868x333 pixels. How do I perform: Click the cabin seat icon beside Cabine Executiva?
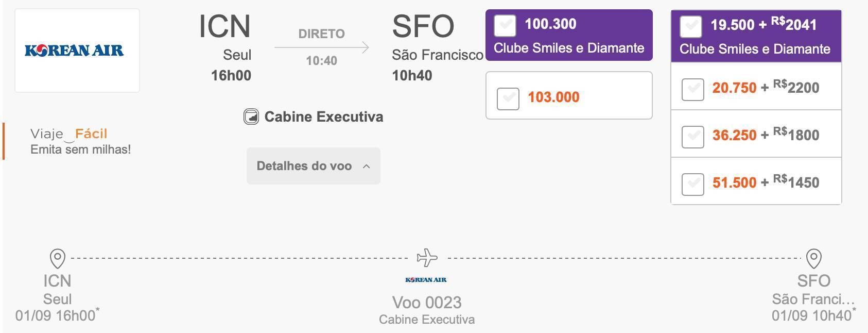pos(251,117)
